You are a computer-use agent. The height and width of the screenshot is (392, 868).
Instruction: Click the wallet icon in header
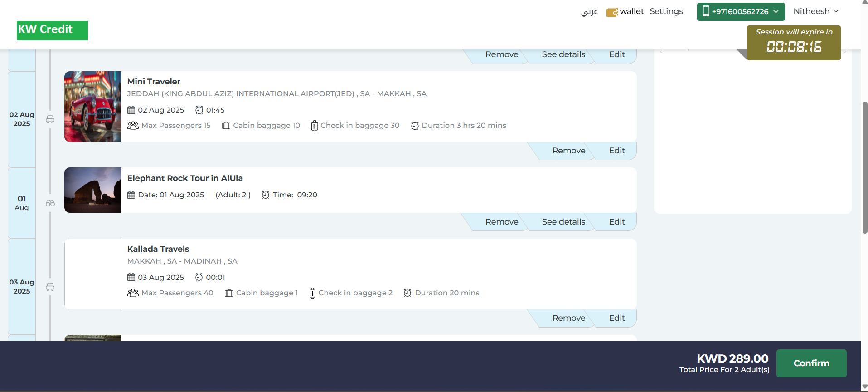pos(612,12)
